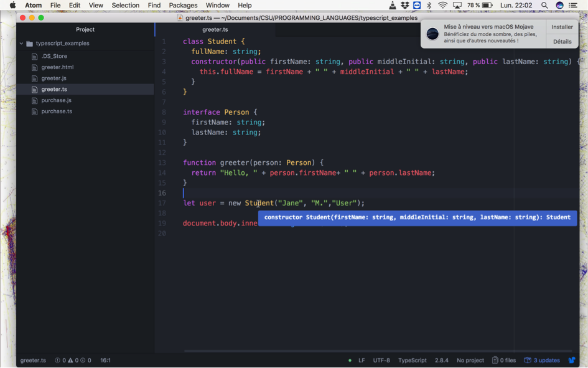Click No project in the status bar
Image resolution: width=588 pixels, height=368 pixels.
pos(470,360)
